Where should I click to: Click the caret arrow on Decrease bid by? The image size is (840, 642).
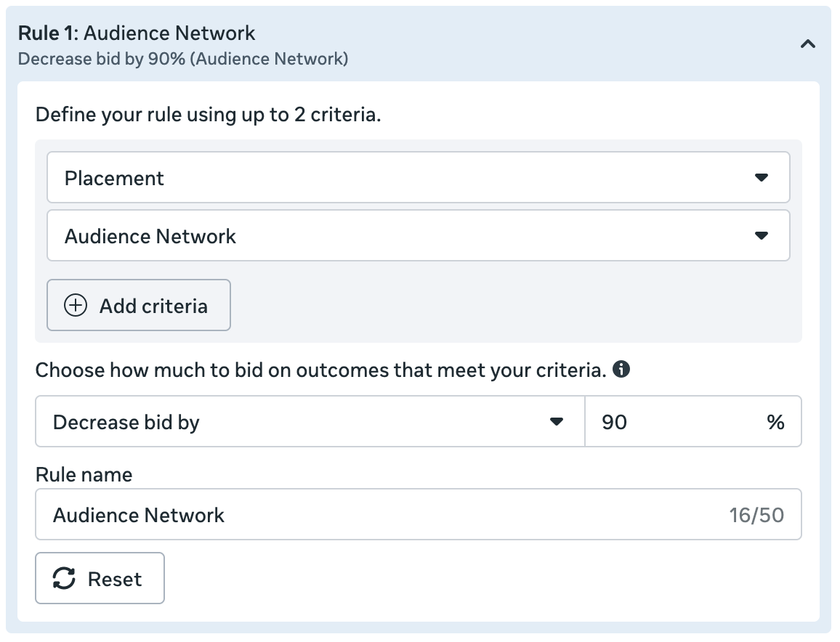click(x=557, y=422)
